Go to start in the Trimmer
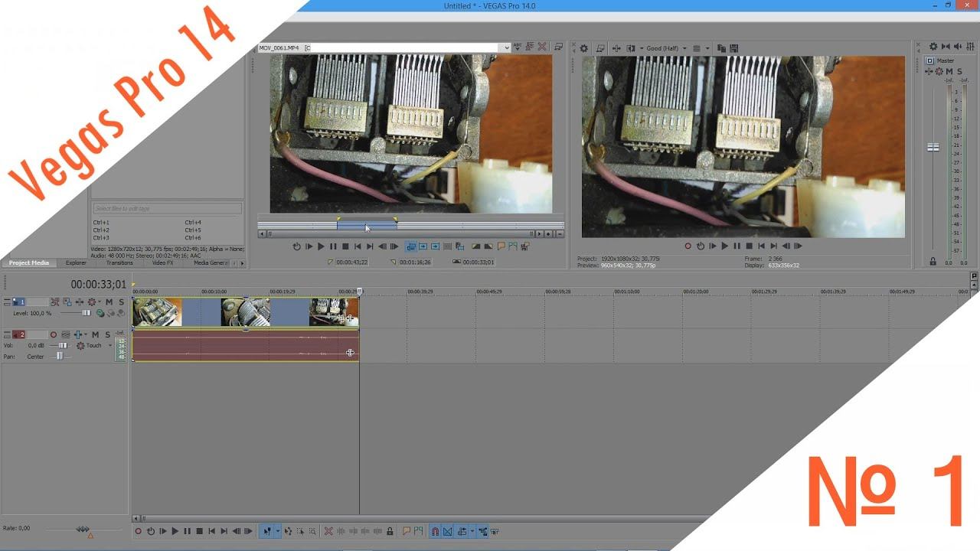Image resolution: width=980 pixels, height=551 pixels. (358, 246)
